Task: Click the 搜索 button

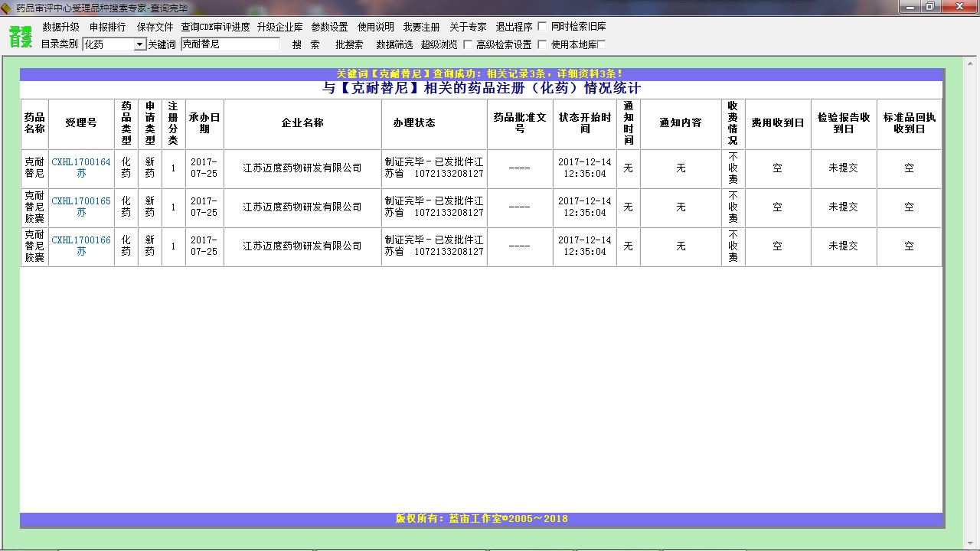Action: pyautogui.click(x=306, y=44)
